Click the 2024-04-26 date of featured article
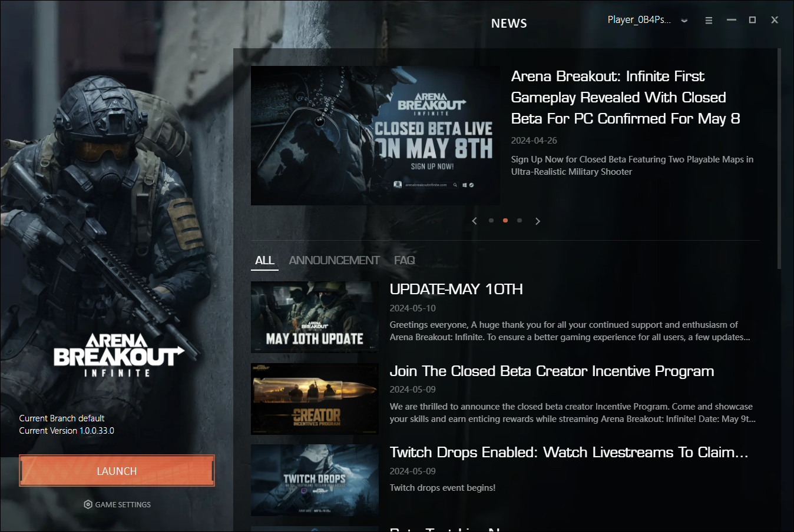794x532 pixels. 534,141
